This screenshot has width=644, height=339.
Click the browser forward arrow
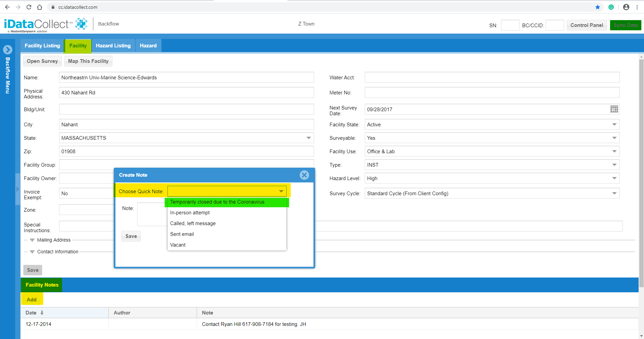point(18,7)
